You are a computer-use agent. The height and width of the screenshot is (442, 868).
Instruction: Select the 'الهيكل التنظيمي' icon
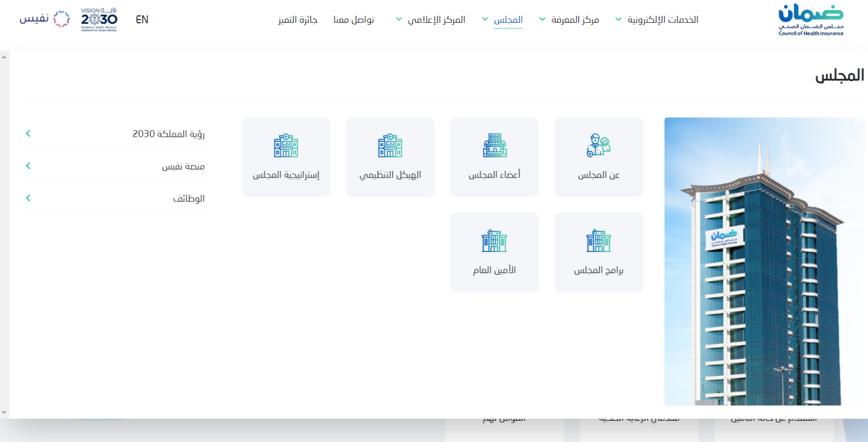(390, 146)
